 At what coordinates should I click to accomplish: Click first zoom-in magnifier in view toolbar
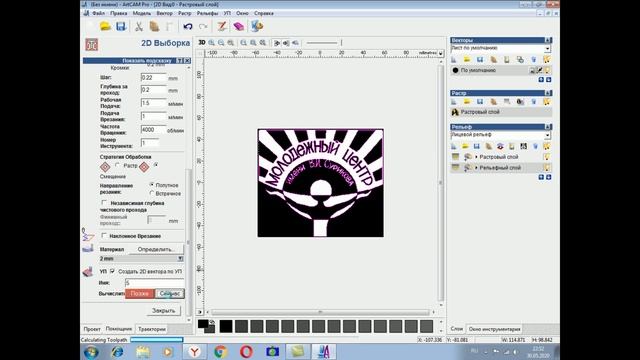point(212,42)
